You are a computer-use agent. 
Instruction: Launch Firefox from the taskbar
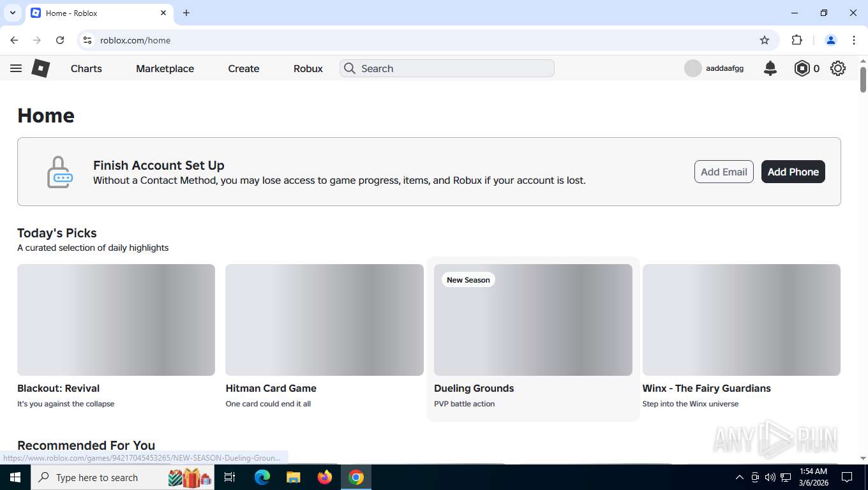325,477
